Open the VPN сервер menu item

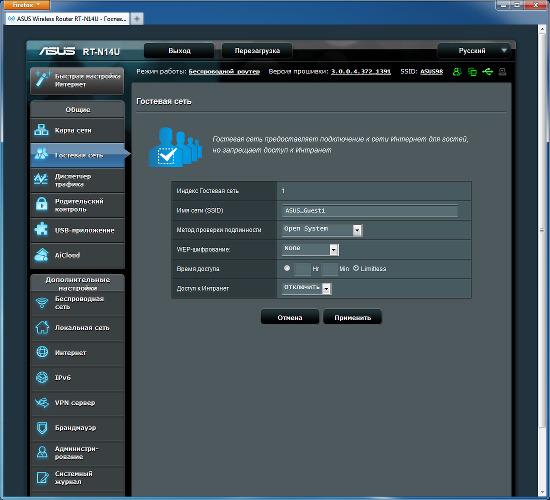point(78,403)
